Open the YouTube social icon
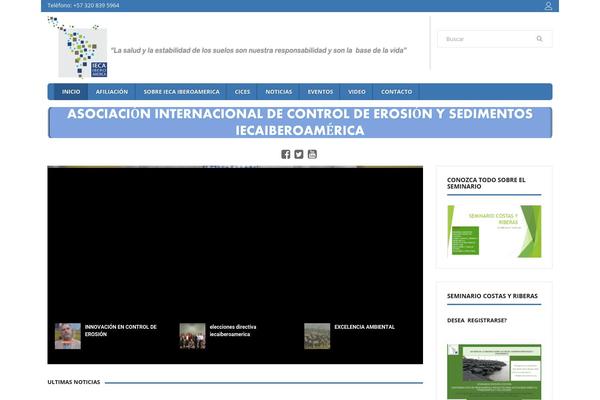Screen dimensions: 600x400 pos(312,154)
